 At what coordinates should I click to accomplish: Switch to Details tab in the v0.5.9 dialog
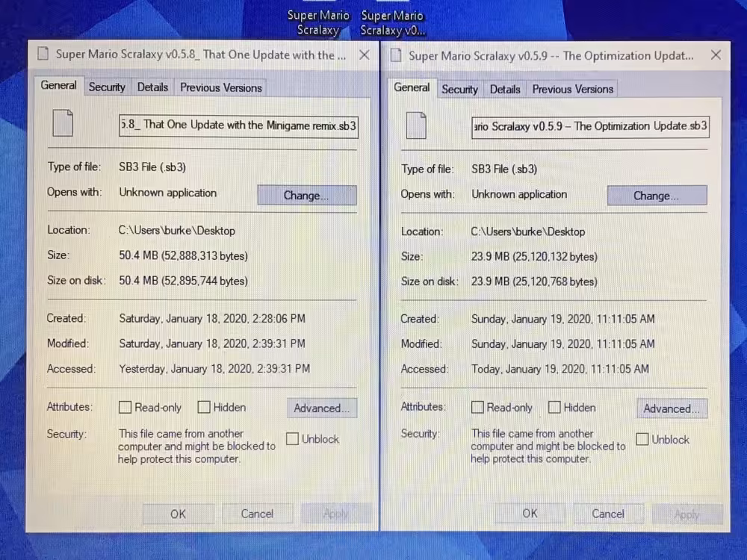pos(505,90)
